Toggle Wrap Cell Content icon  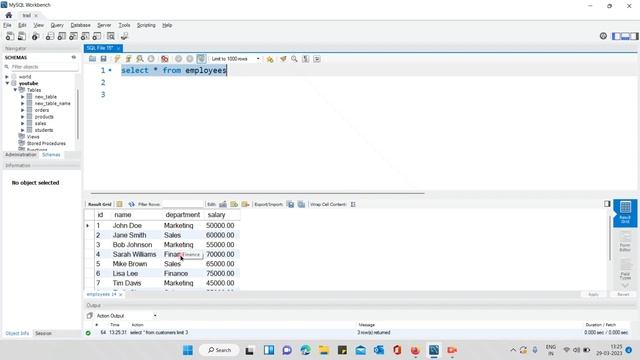(x=353, y=204)
